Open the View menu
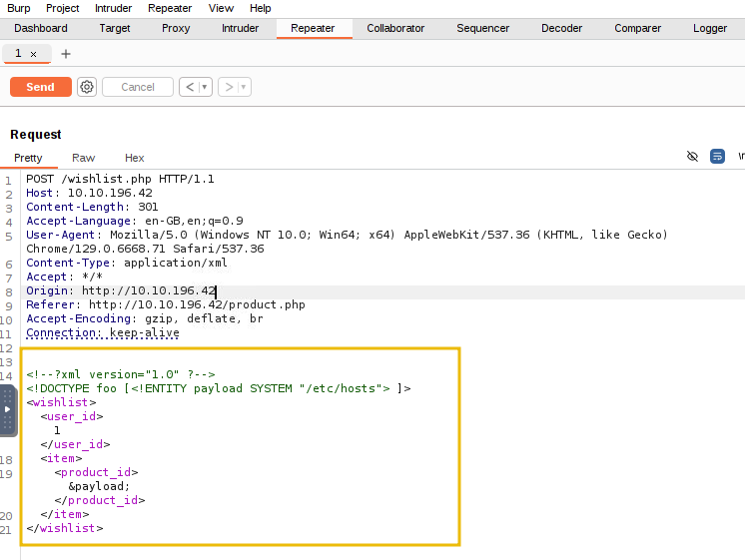Viewport: 745px width, 560px height. coord(221,8)
